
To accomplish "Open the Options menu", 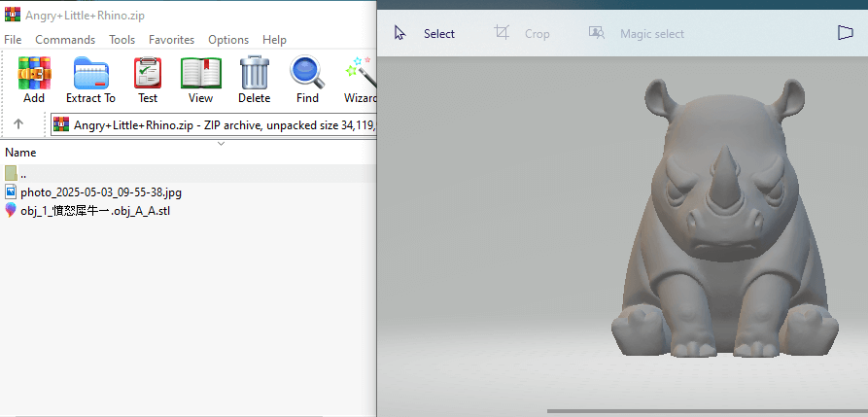I will point(228,40).
